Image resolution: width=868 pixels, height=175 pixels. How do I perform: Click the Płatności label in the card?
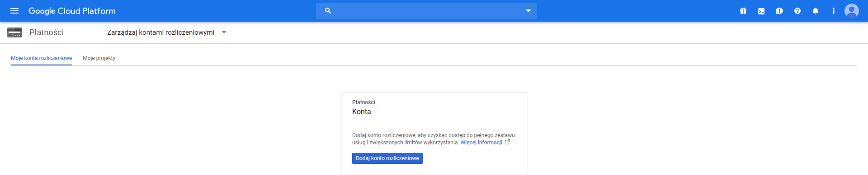click(x=363, y=102)
